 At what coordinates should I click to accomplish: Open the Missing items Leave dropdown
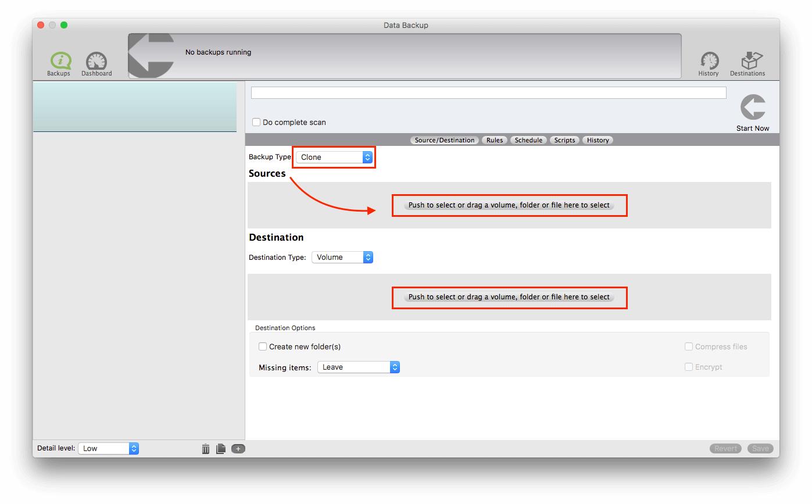point(359,367)
